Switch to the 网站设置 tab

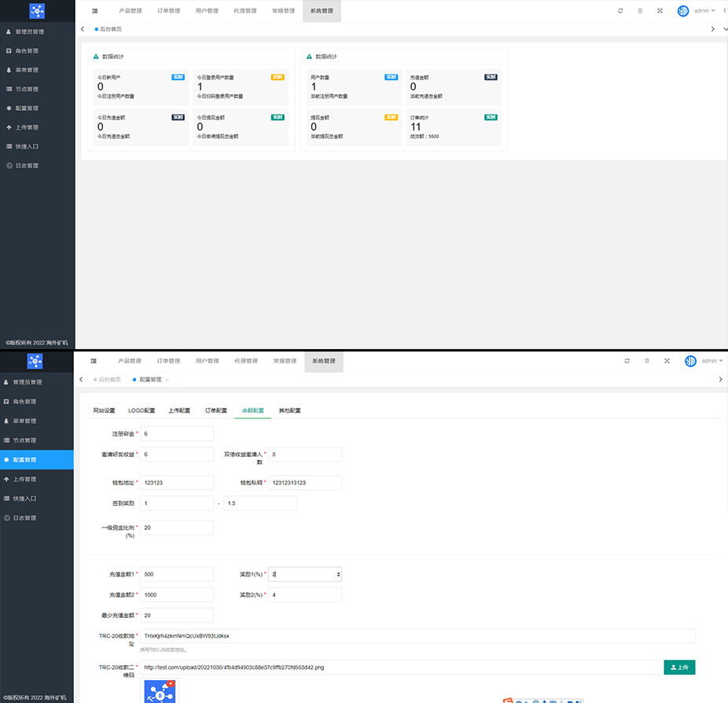pyautogui.click(x=104, y=410)
